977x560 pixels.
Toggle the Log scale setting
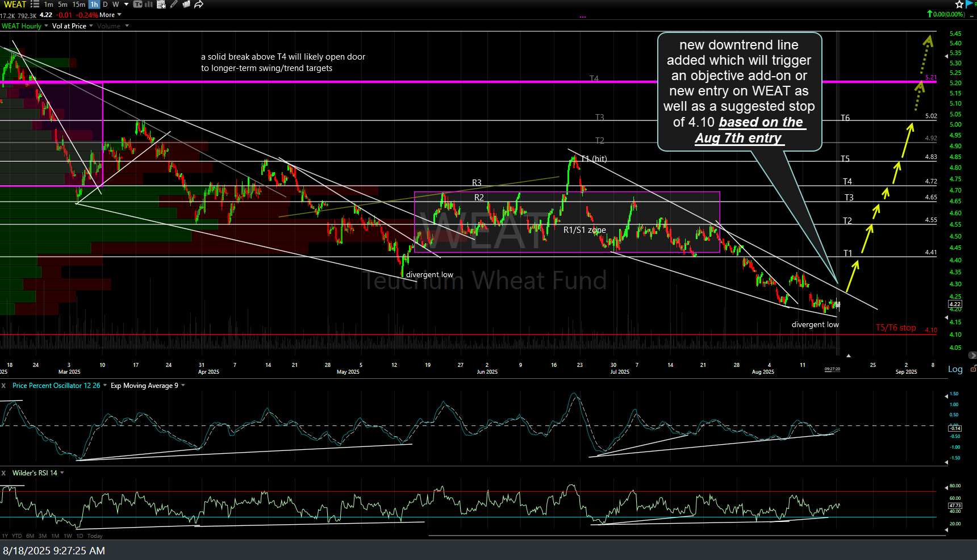(955, 369)
